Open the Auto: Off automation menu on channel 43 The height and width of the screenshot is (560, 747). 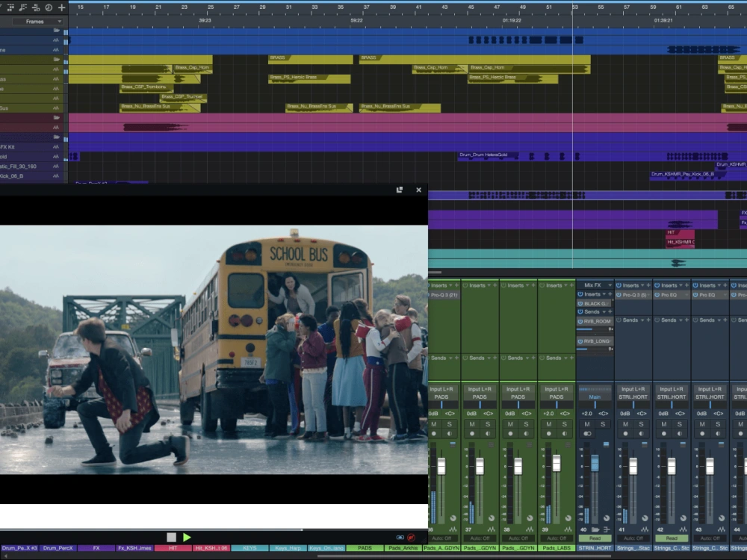coord(710,538)
